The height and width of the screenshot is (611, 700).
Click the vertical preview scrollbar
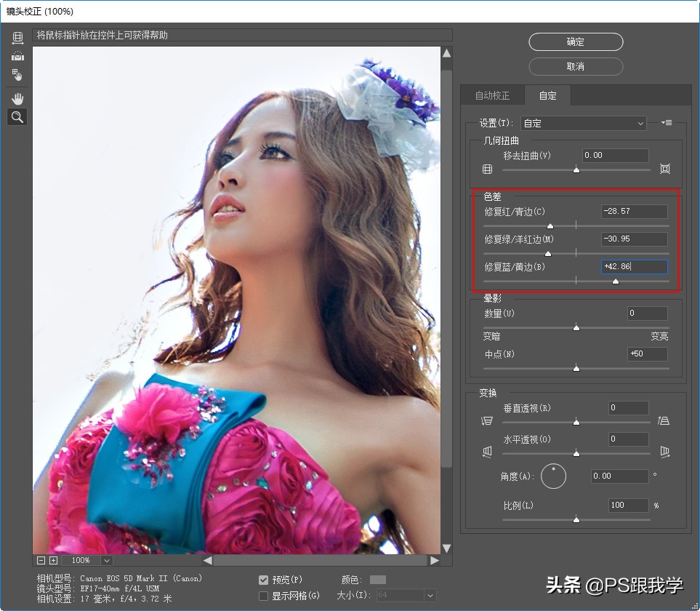coord(446,268)
